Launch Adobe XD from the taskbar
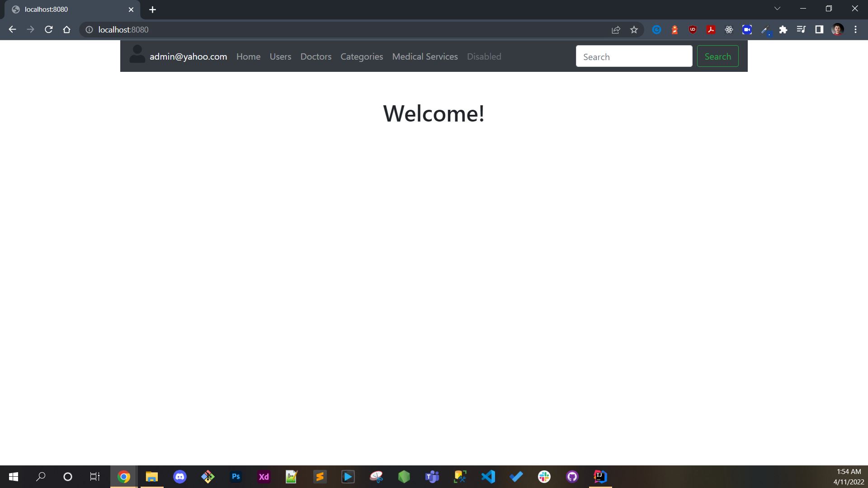This screenshot has height=488, width=868. (264, 476)
